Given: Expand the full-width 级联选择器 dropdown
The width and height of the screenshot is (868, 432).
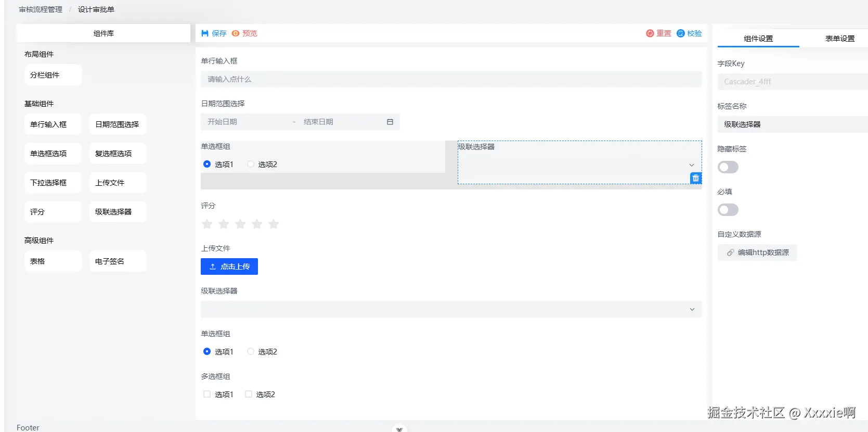Looking at the screenshot, I should click(451, 309).
